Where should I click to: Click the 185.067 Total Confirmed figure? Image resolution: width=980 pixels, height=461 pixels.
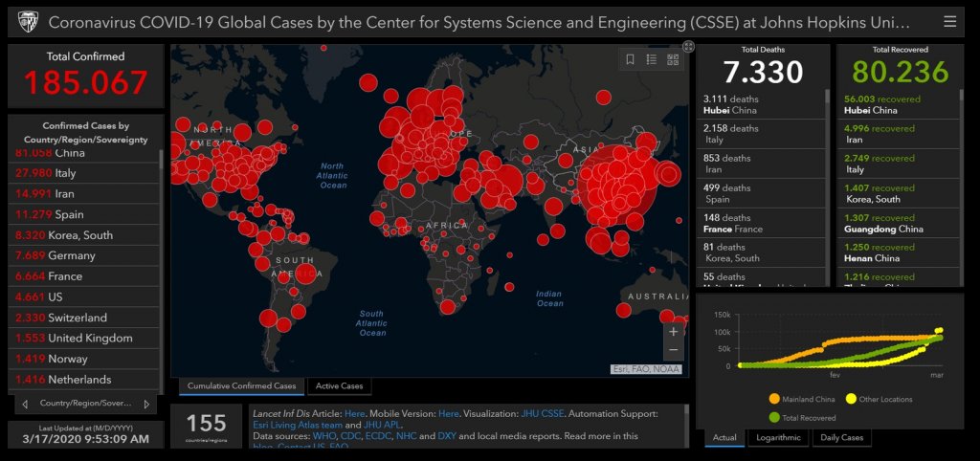click(85, 82)
